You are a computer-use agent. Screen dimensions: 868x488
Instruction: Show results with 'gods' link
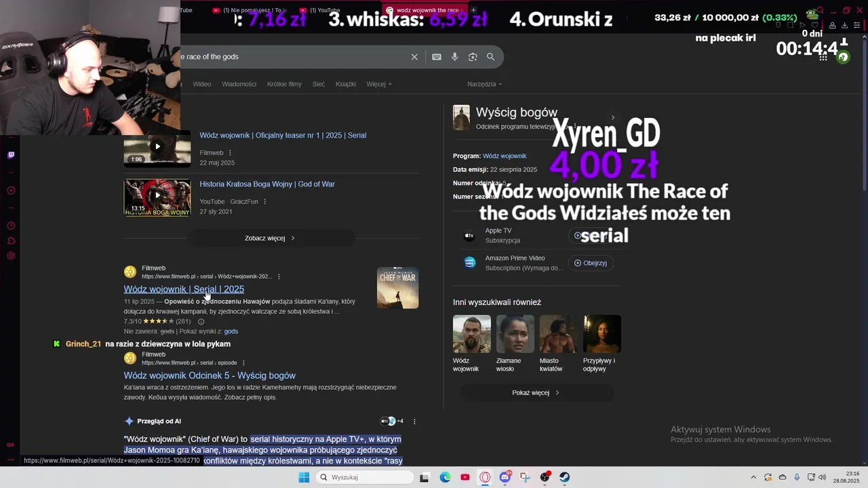(x=231, y=331)
